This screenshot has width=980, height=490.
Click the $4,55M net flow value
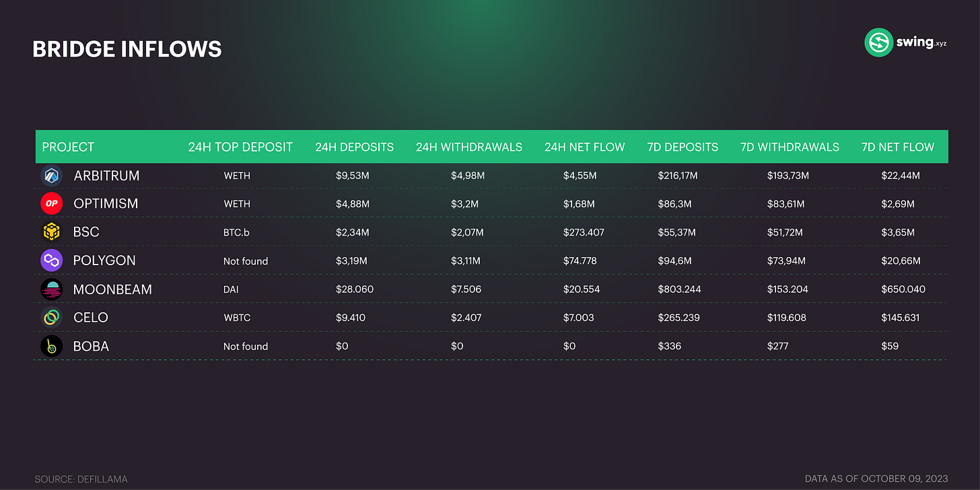[x=580, y=176]
